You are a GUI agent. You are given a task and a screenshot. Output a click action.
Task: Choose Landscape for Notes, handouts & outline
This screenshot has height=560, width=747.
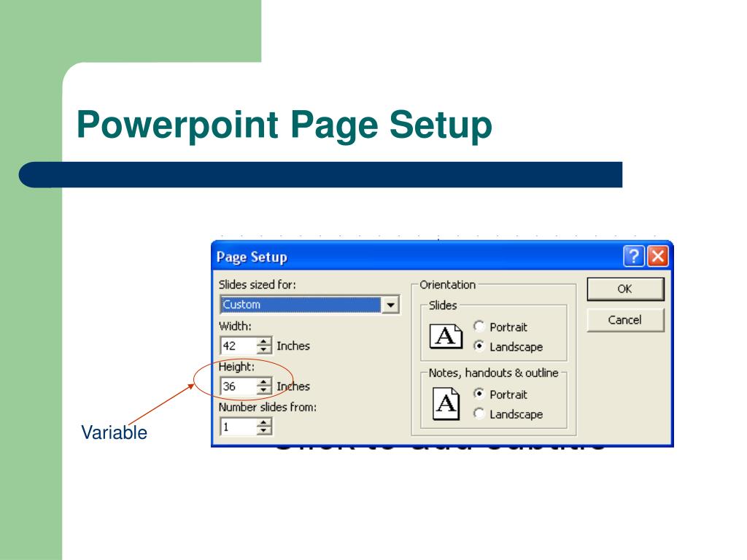[x=479, y=414]
